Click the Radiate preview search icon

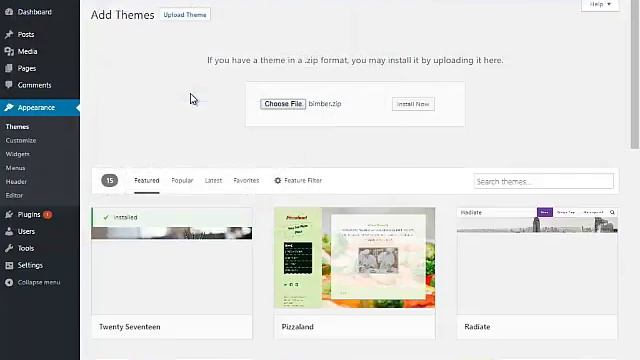point(612,212)
